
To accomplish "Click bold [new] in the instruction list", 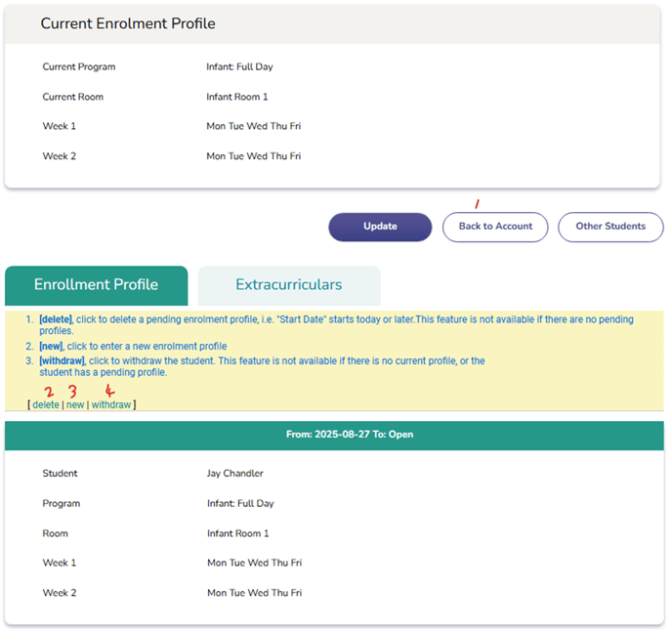I will (x=51, y=346).
